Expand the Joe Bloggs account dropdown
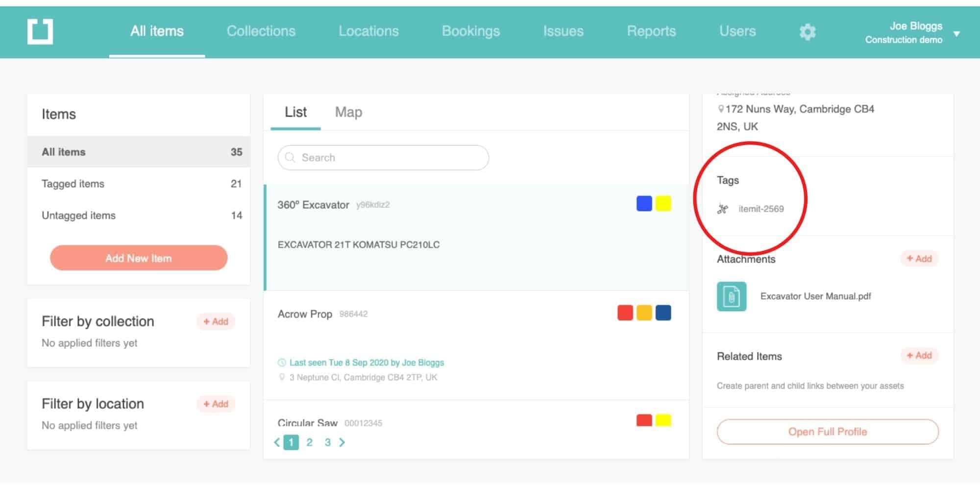This screenshot has height=490, width=980. (956, 34)
